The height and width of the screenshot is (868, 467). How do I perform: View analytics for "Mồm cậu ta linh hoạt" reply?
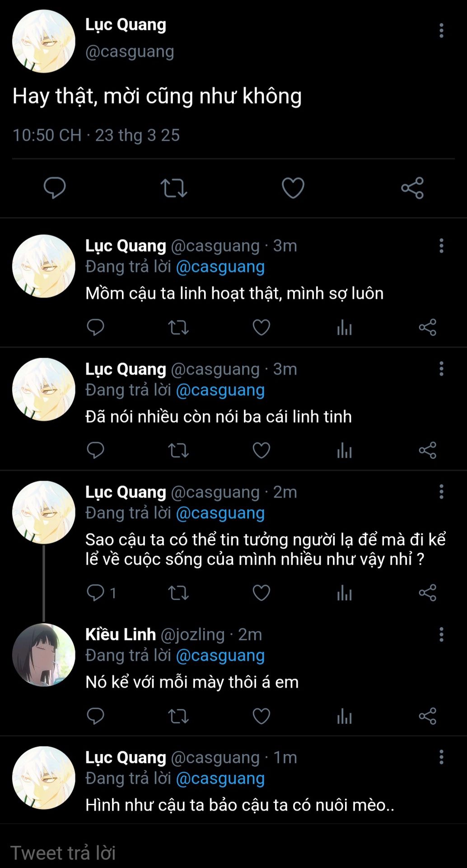click(x=344, y=327)
